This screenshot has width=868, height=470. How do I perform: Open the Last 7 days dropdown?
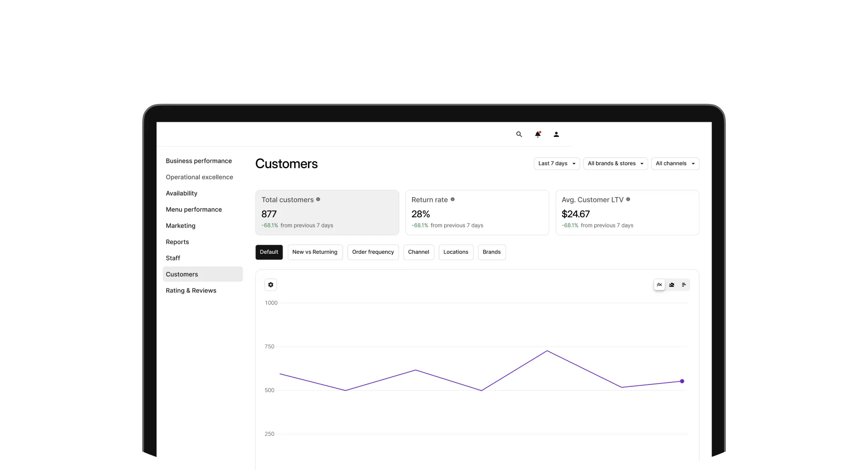(x=557, y=163)
